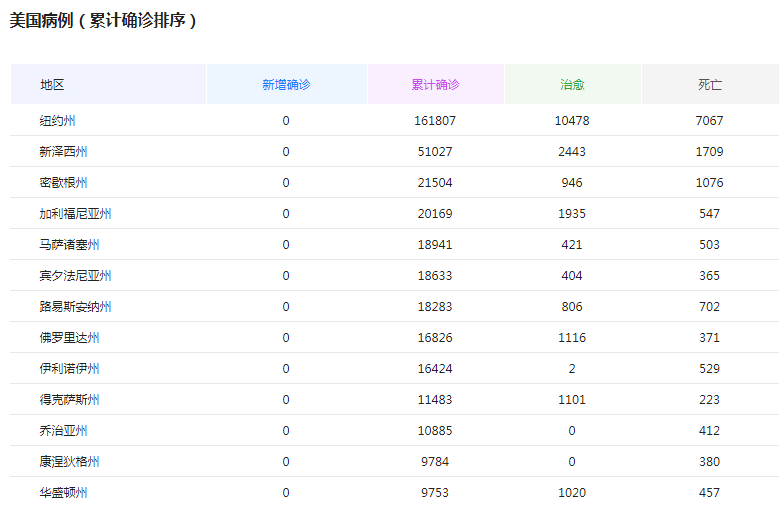Click new cases 0 in 华盛顿州 row
784x506 pixels.
tap(286, 492)
